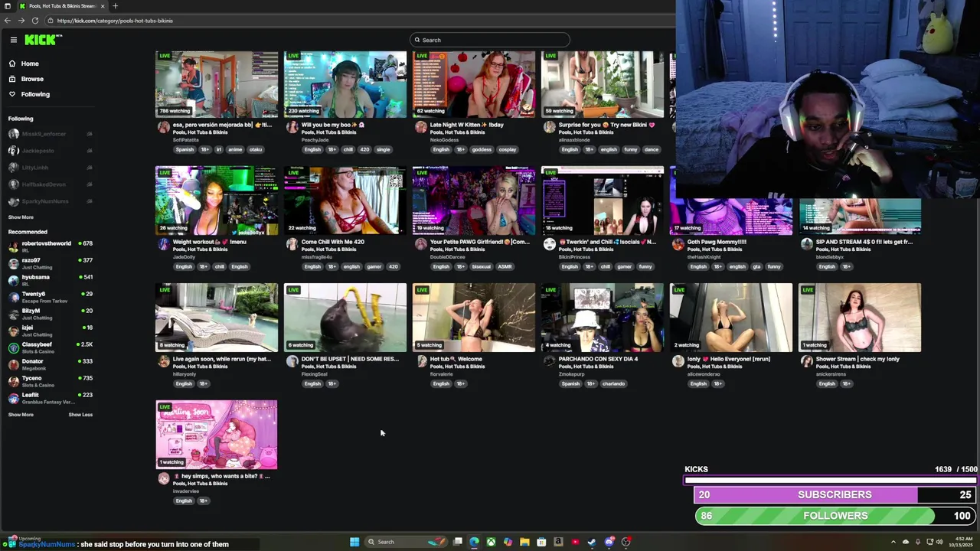
Task: Click channel avatar beside 'Twerkin' and Chill' stream
Action: coord(549,244)
